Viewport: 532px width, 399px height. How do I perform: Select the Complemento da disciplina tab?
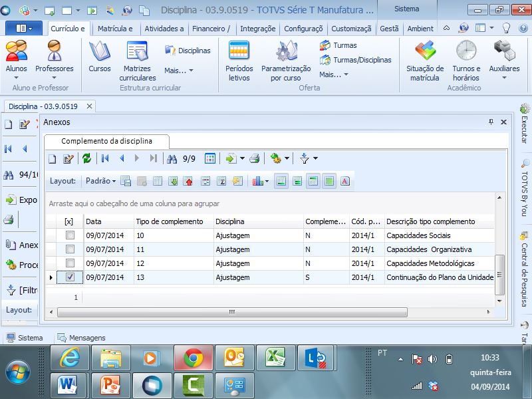pyautogui.click(x=106, y=141)
